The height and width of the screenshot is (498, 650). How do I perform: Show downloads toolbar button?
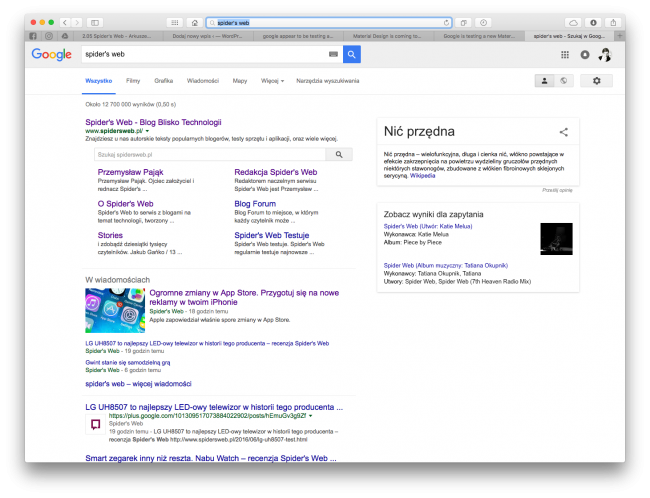593,22
